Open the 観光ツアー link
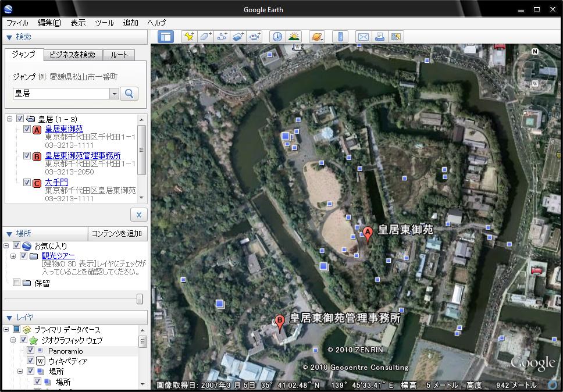563x392 pixels. click(58, 255)
